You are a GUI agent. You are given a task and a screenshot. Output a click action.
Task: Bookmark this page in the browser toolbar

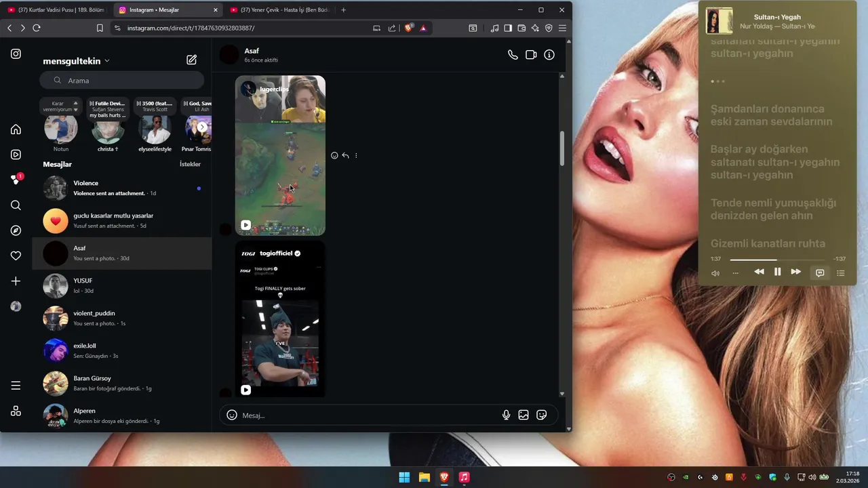100,28
